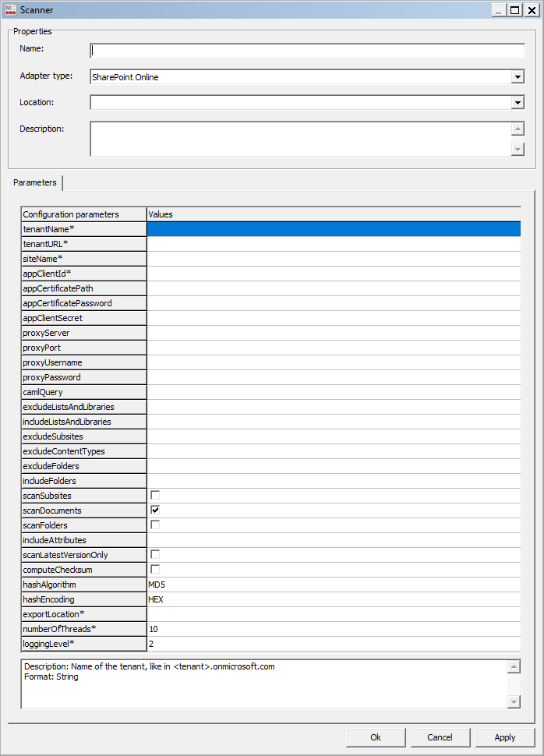This screenshot has height=756, width=544.
Task: Select the hashAlgorithm MD5 value cell
Action: pyautogui.click(x=333, y=585)
